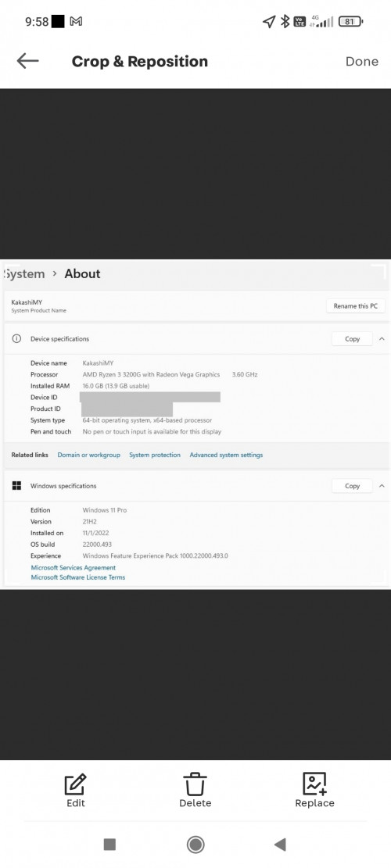The image size is (391, 868).
Task: Collapse the Windows specifications section
Action: [x=382, y=486]
